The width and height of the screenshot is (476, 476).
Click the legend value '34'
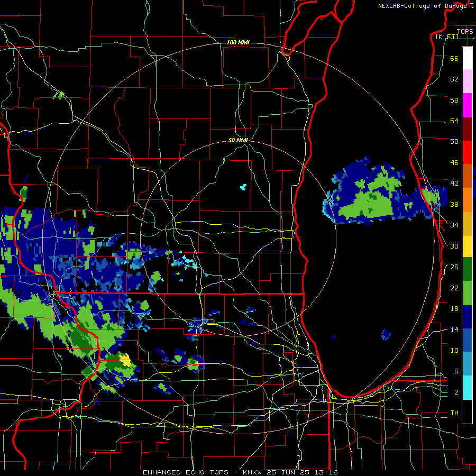click(454, 225)
